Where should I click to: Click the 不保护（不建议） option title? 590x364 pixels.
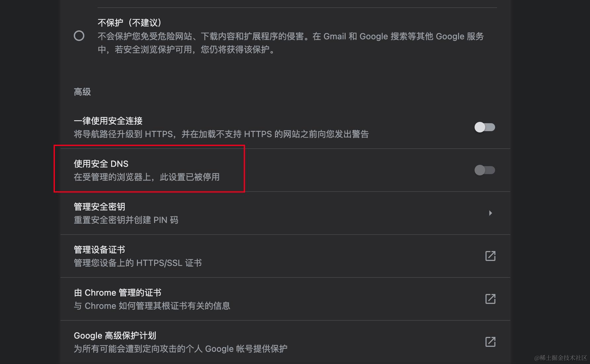(130, 23)
